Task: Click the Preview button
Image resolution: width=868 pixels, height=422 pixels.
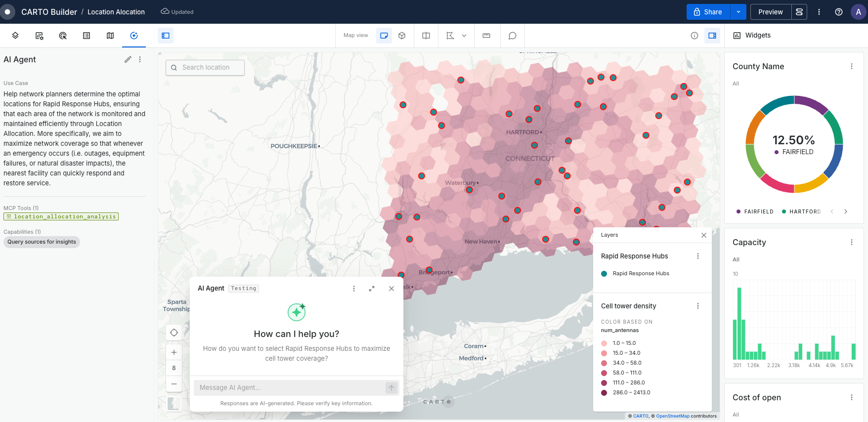Action: point(770,12)
